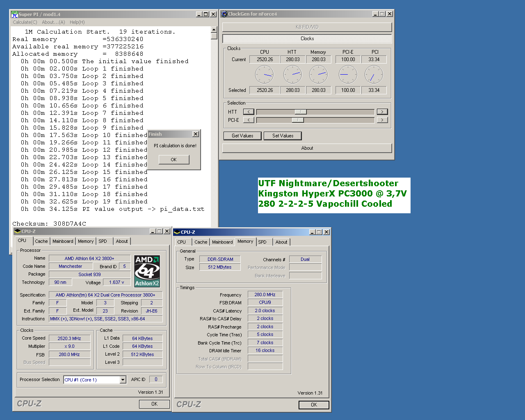Viewport: 525px width, 420px height.
Task: Click the Multiplier x 9.0 value
Action: click(69, 346)
